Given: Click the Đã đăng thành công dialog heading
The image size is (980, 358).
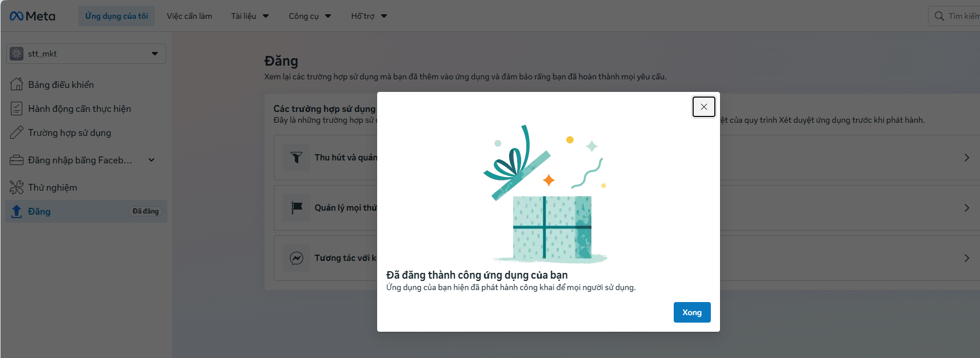Looking at the screenshot, I should [x=477, y=275].
